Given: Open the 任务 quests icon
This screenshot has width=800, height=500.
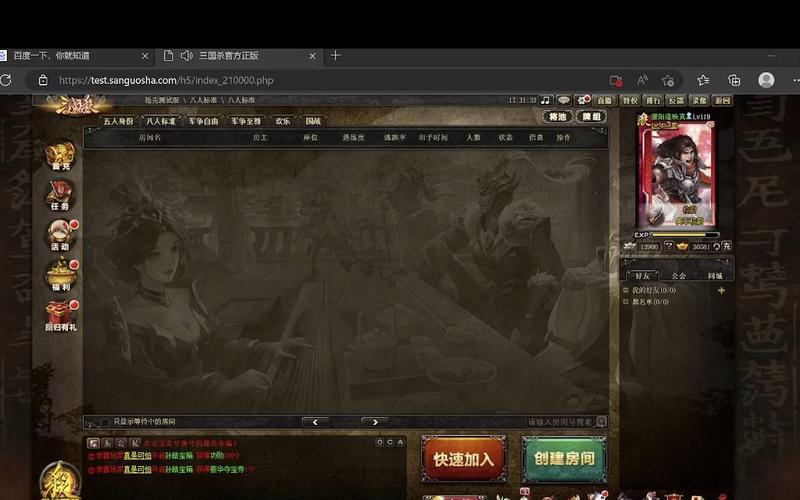Looking at the screenshot, I should click(x=60, y=195).
